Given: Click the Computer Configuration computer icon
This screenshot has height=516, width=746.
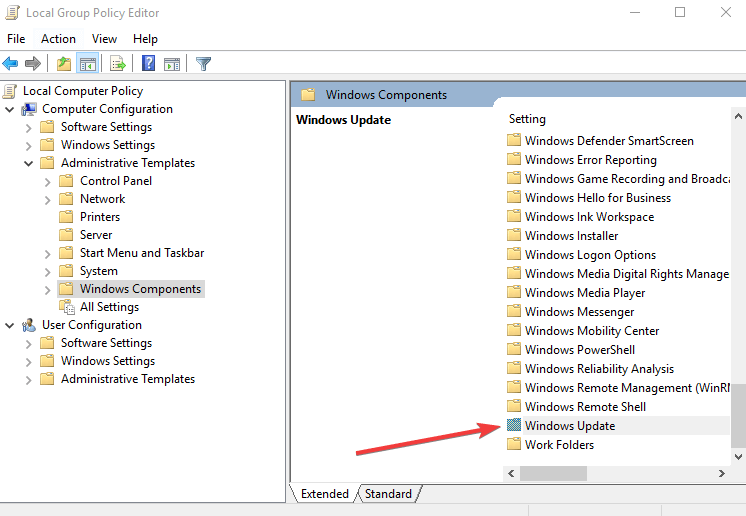Looking at the screenshot, I should tap(29, 109).
